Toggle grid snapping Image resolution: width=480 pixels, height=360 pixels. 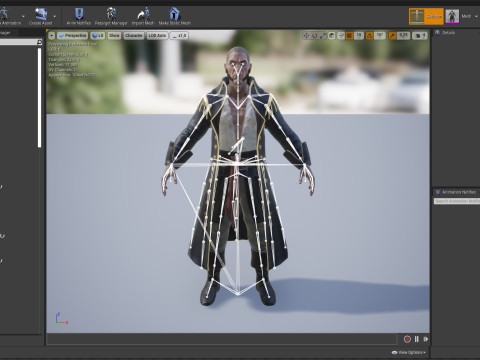coord(349,35)
